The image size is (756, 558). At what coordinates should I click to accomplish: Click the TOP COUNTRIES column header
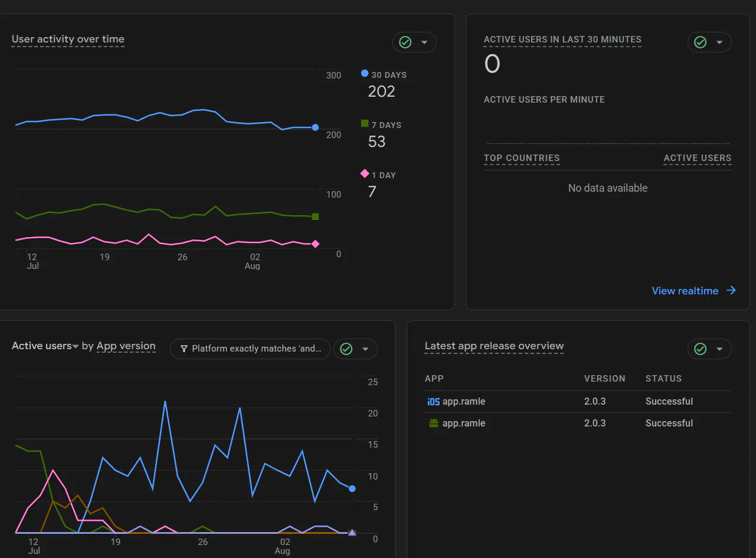[x=522, y=158]
